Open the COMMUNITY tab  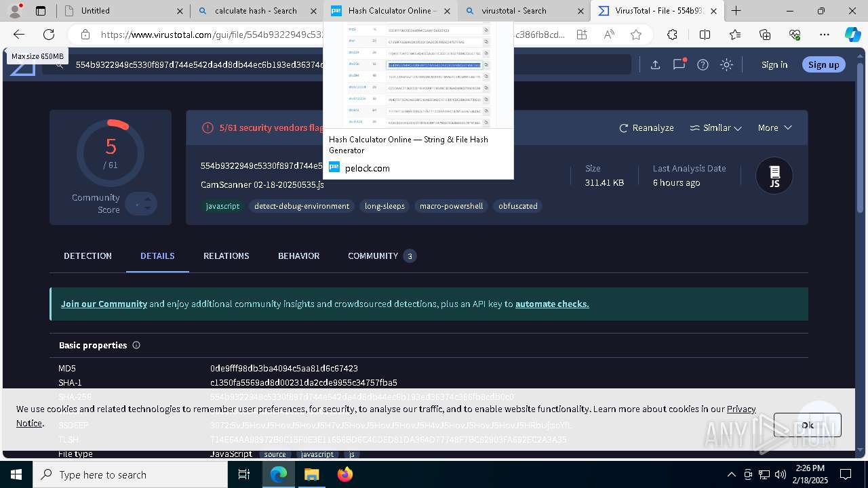(x=382, y=256)
